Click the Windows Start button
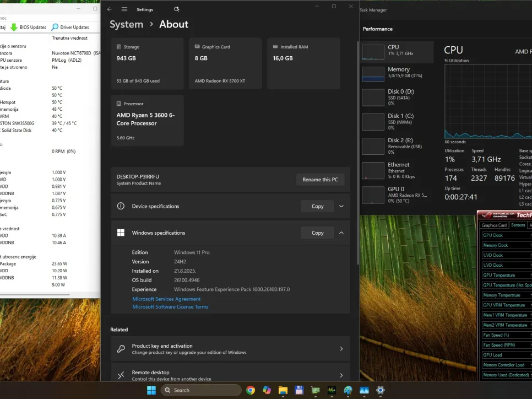Screen dimensions: 532x399 151,390
